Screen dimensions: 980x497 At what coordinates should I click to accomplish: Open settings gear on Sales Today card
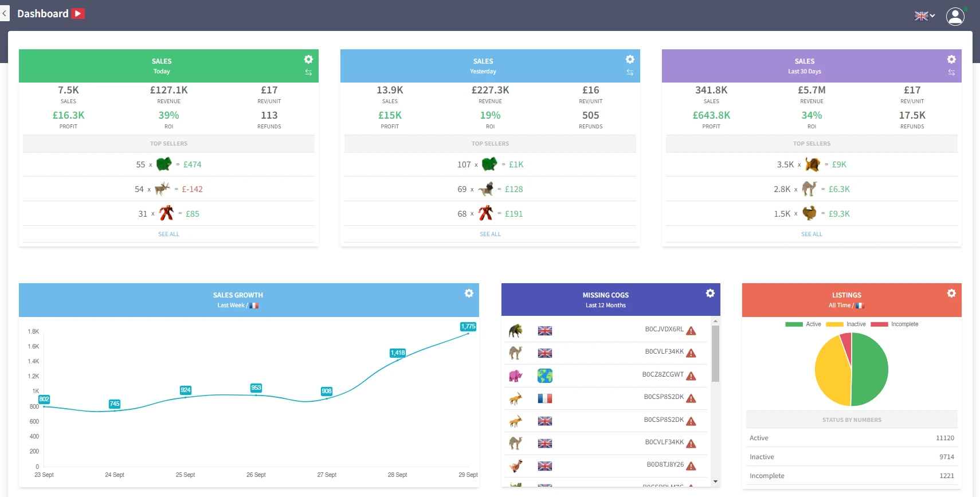(x=308, y=59)
